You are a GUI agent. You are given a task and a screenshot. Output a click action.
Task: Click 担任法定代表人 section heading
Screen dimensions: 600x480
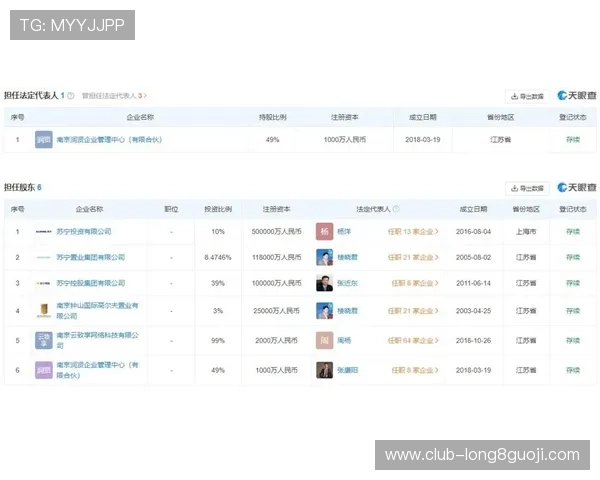click(x=31, y=95)
